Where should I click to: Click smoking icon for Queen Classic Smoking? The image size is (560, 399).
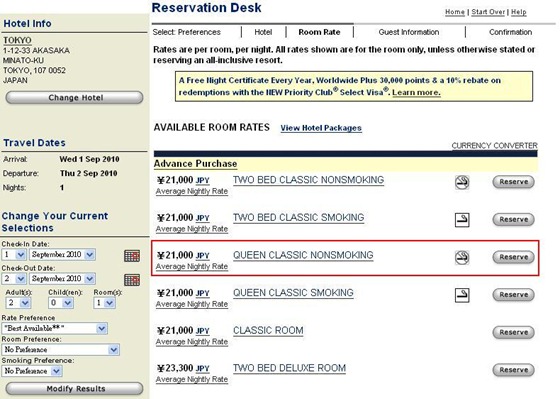tap(462, 295)
